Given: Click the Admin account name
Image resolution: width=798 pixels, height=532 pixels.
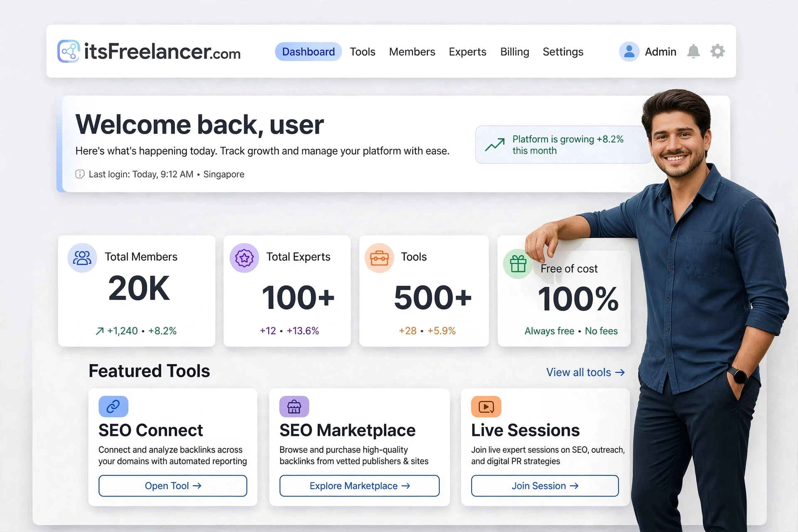Looking at the screenshot, I should [660, 52].
